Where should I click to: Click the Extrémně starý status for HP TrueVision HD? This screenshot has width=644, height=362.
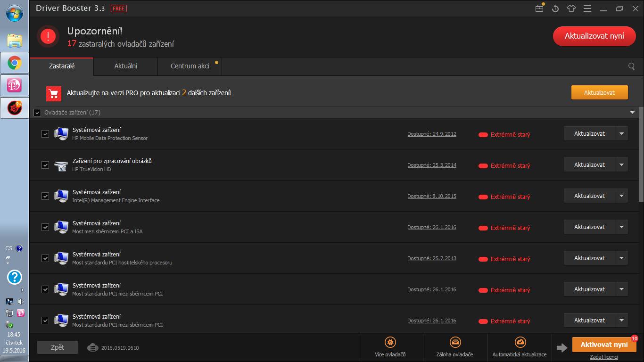pos(504,165)
